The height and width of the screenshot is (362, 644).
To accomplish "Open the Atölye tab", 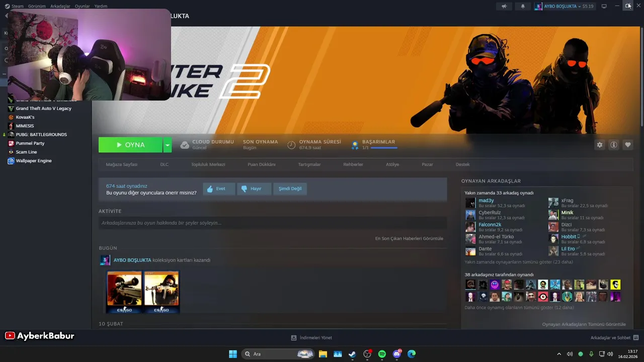I will 392,164.
